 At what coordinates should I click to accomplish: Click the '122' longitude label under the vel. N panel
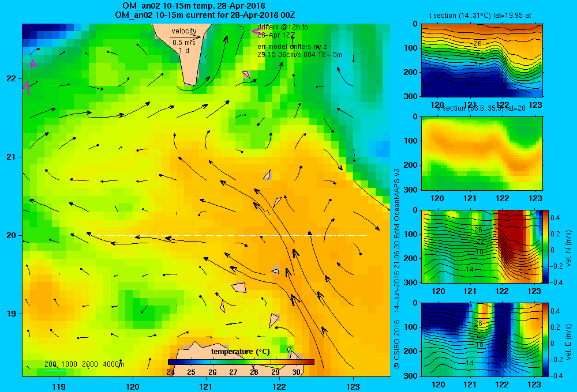coord(502,291)
